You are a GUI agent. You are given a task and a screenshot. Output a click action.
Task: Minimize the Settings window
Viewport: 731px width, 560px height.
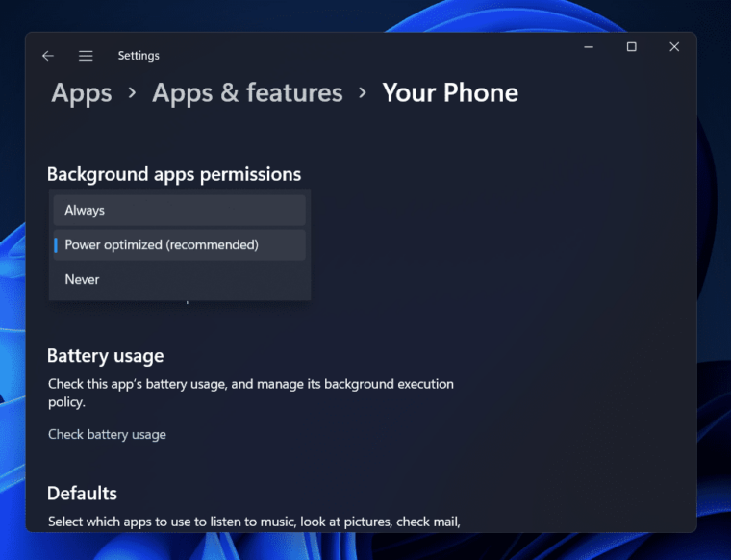coord(589,47)
